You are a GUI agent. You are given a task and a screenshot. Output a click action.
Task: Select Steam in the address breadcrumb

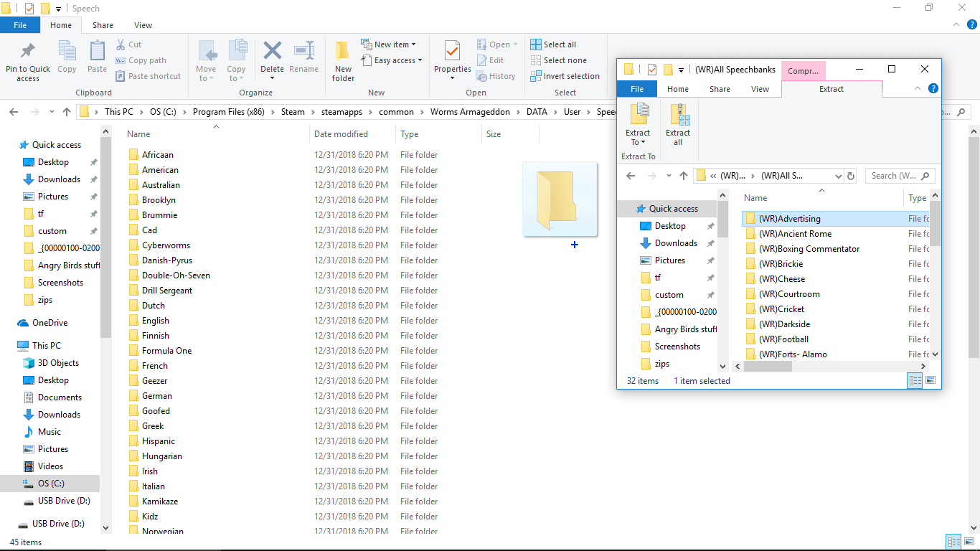[x=293, y=112]
